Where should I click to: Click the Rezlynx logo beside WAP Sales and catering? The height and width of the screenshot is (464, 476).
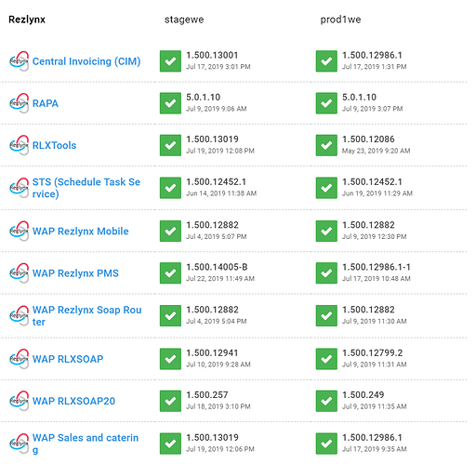tap(20, 444)
